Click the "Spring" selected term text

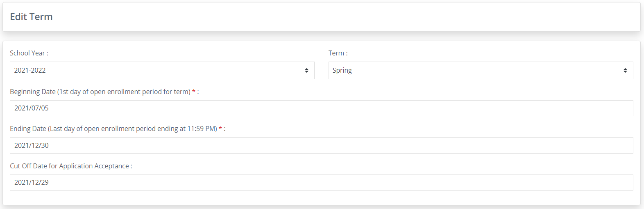point(342,71)
